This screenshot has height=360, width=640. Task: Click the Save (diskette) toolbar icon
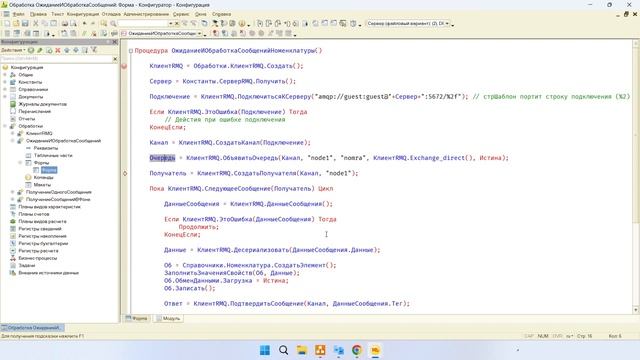25,24
